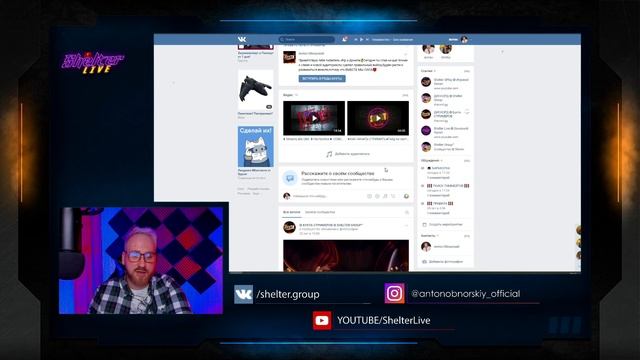Open the Videos section header
Screen dimensions: 640x360
point(290,95)
